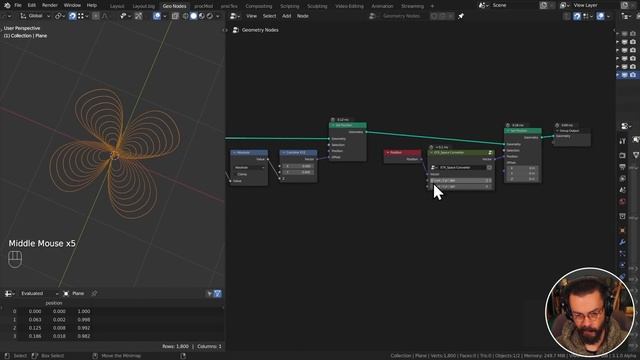Select rendered viewport shading
The image size is (640, 360).
pyautogui.click(x=209, y=16)
